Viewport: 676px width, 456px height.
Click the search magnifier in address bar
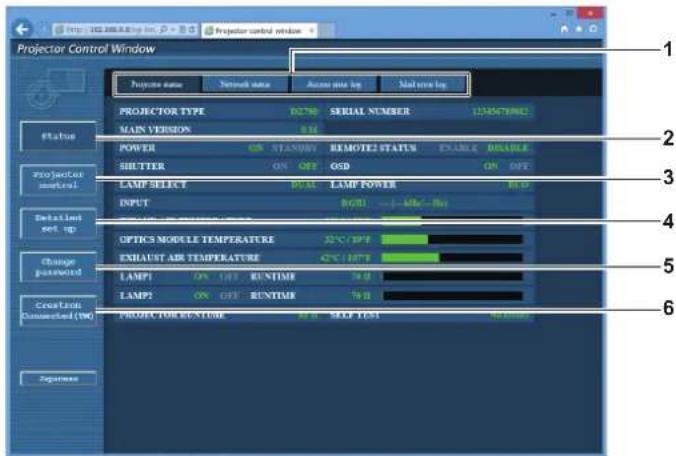pyautogui.click(x=163, y=30)
